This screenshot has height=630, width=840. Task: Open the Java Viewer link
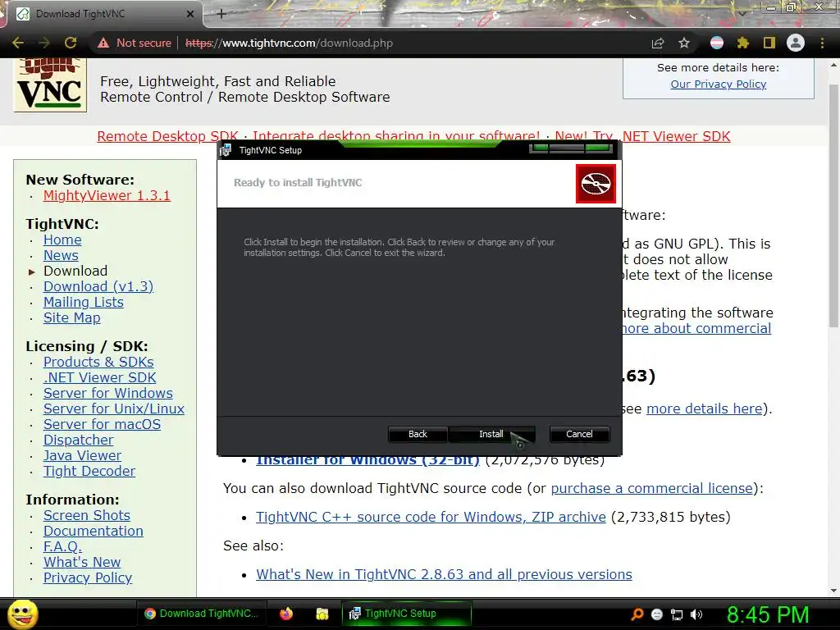pos(82,455)
